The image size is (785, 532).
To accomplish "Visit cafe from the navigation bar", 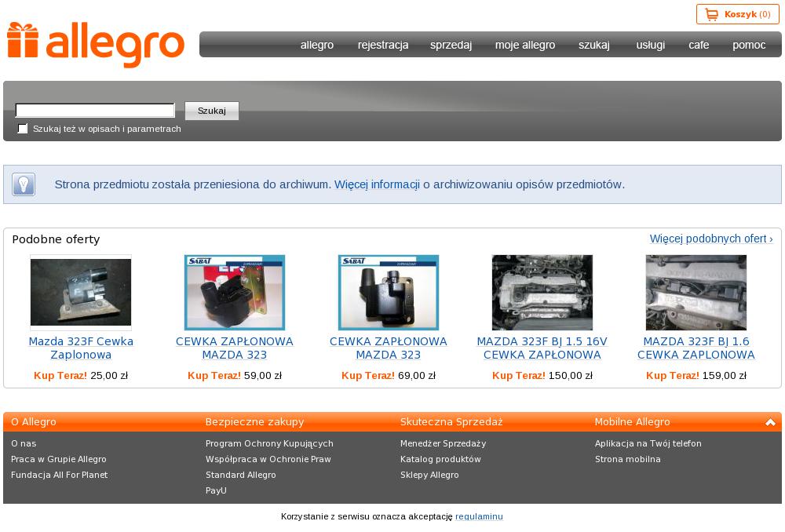I will tap(699, 45).
